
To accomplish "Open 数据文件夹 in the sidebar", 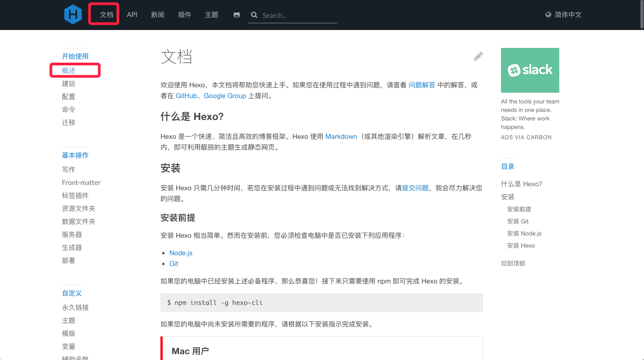I will point(78,221).
